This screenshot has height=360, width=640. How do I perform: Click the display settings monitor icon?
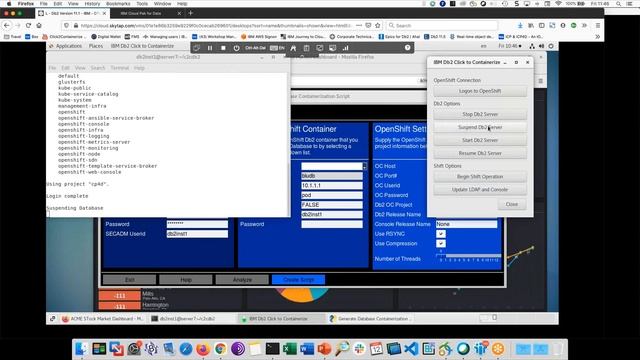pos(333,48)
